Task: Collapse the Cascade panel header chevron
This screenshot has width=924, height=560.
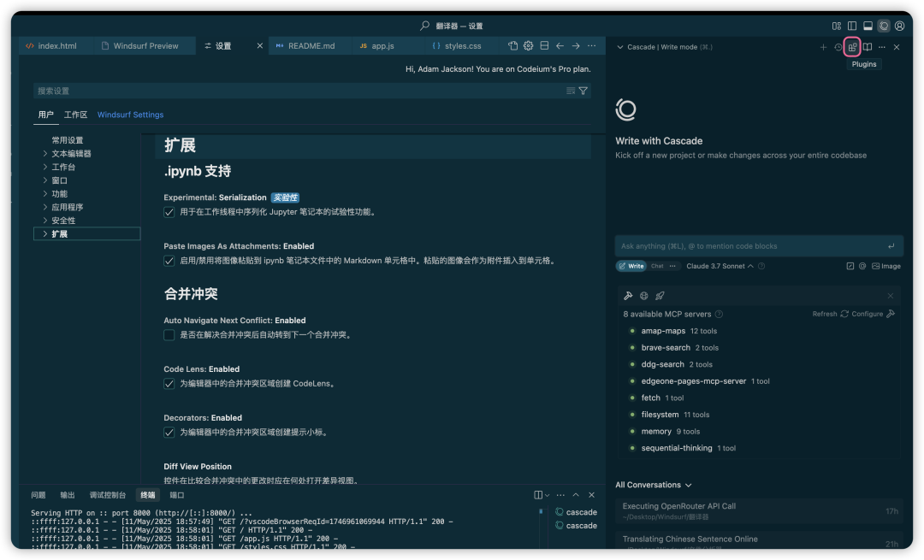Action: coord(620,47)
